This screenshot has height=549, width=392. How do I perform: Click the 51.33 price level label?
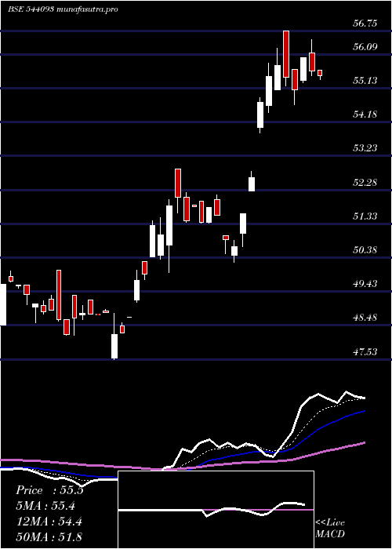click(x=365, y=216)
